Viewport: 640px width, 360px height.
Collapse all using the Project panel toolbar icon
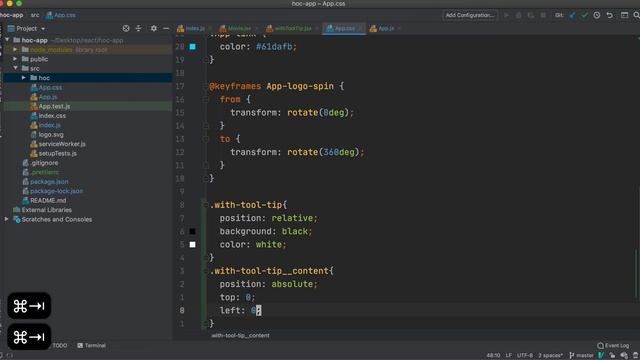[x=138, y=29]
